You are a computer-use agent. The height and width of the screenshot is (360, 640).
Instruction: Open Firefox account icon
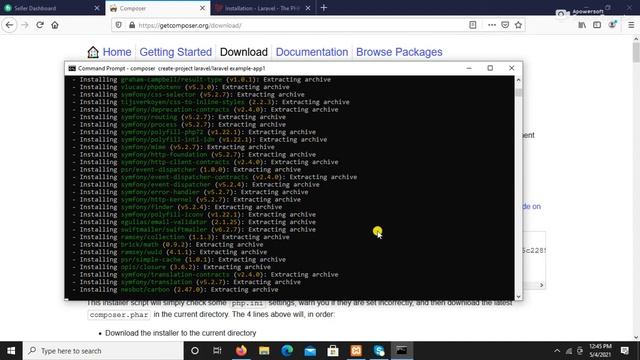(x=612, y=25)
